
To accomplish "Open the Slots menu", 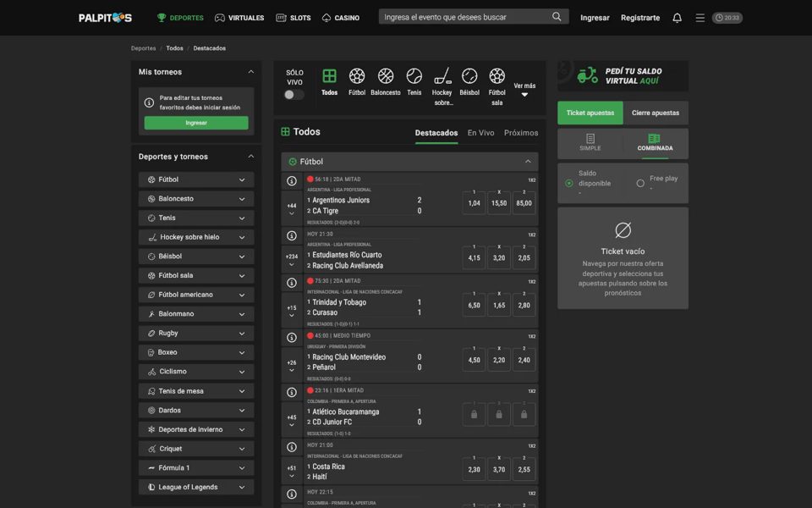I will 294,18.
